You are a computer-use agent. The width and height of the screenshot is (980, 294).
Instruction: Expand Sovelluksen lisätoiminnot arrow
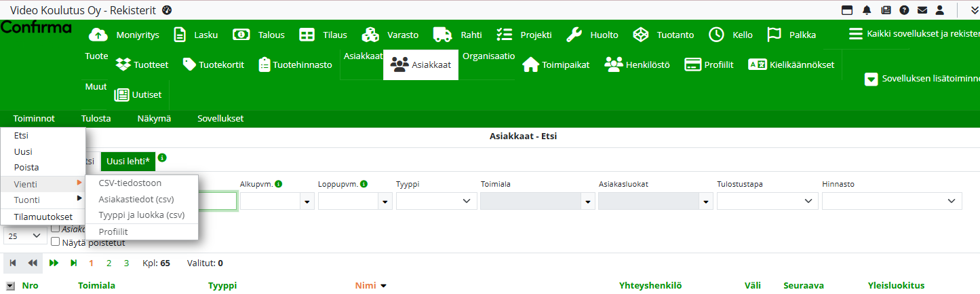tap(871, 79)
